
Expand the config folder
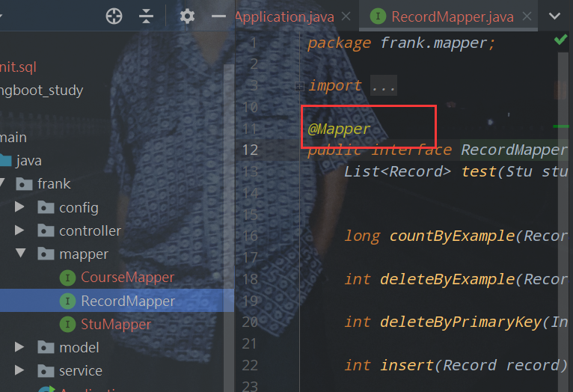point(19,207)
